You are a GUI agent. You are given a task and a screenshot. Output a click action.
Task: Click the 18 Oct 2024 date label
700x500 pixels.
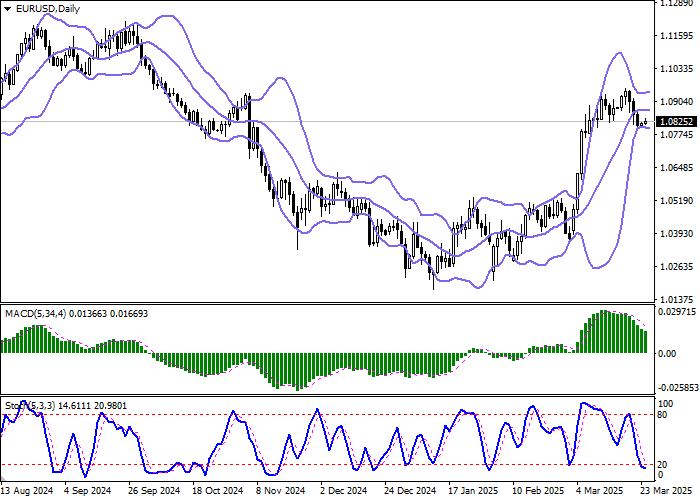217,492
